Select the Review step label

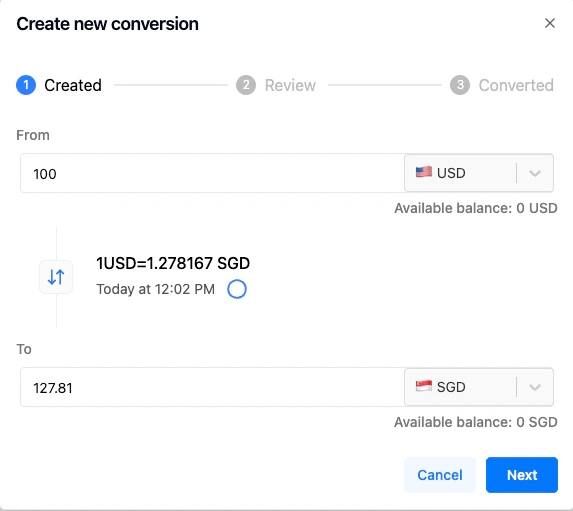tap(290, 86)
